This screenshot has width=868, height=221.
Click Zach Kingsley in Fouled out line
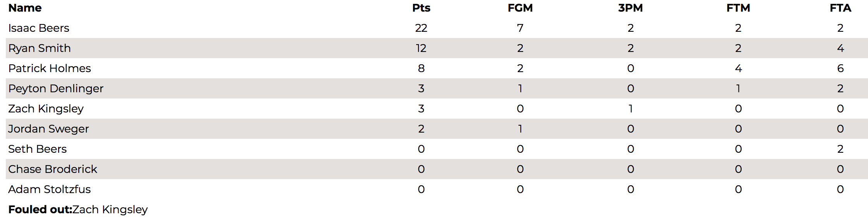click(110, 210)
